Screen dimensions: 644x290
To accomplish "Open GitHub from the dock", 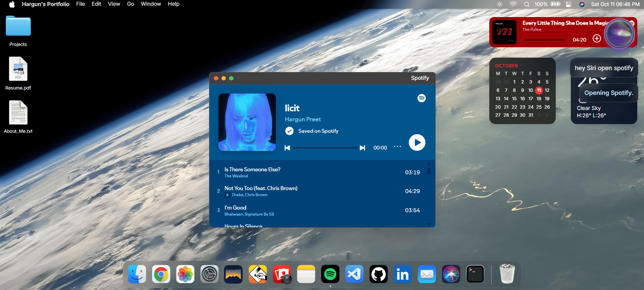I will click(379, 274).
